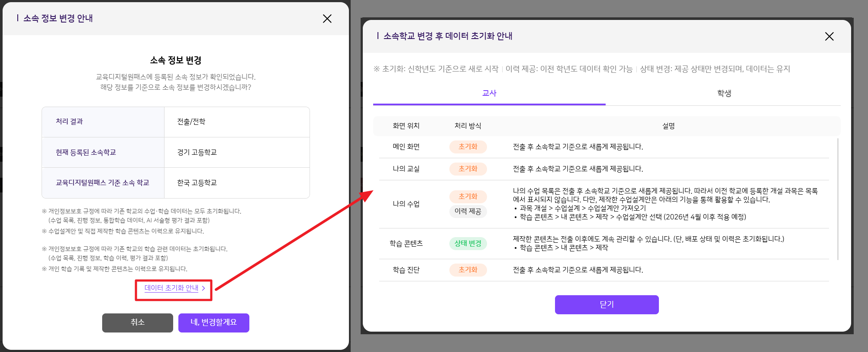Switch to the 교사 tab
Viewport: 868px width, 352px height.
(x=489, y=93)
